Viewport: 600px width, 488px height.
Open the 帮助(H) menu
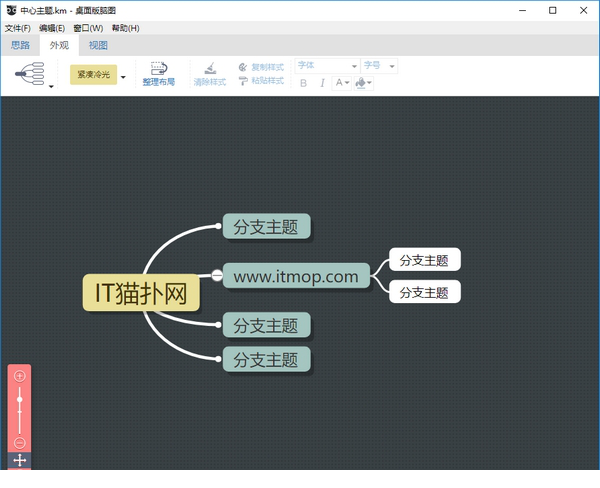point(125,28)
